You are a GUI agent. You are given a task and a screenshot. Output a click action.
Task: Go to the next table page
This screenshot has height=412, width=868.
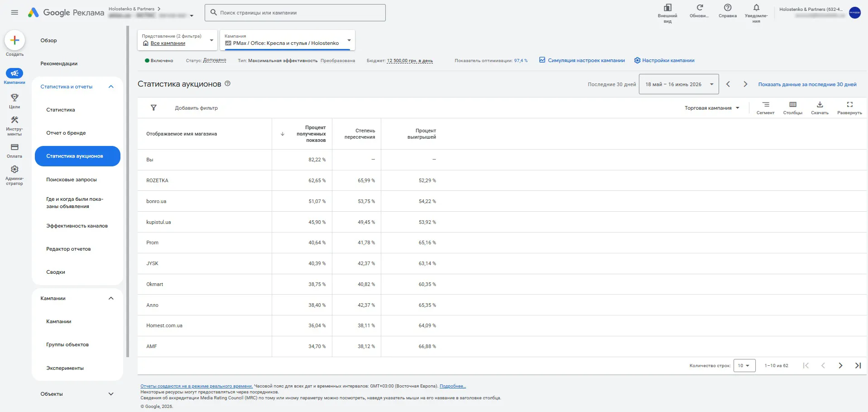click(x=840, y=365)
